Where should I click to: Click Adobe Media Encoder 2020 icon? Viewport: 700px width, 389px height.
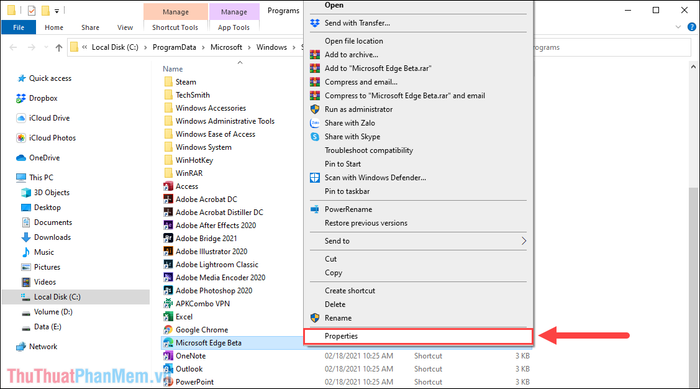point(168,277)
